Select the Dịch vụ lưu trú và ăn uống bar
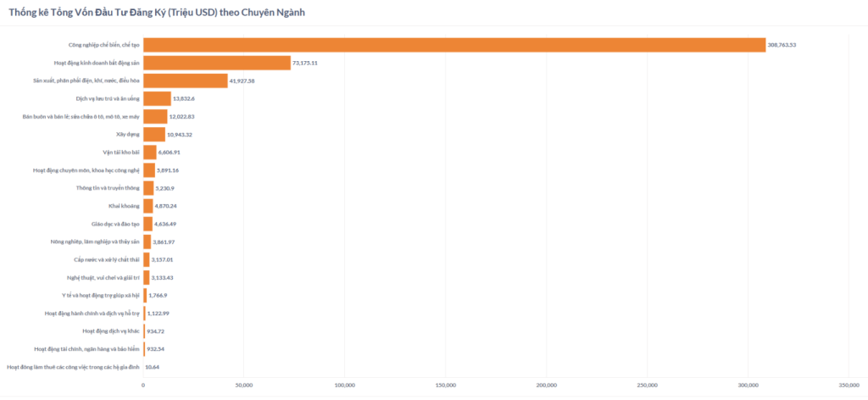 (x=157, y=98)
